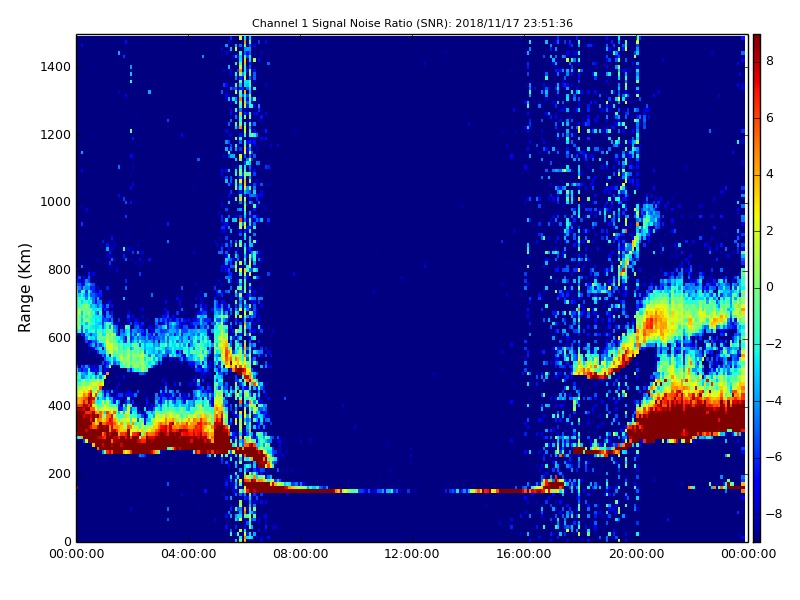Click the 400 range tick label
Viewport: 800px width, 600px height.
point(59,406)
